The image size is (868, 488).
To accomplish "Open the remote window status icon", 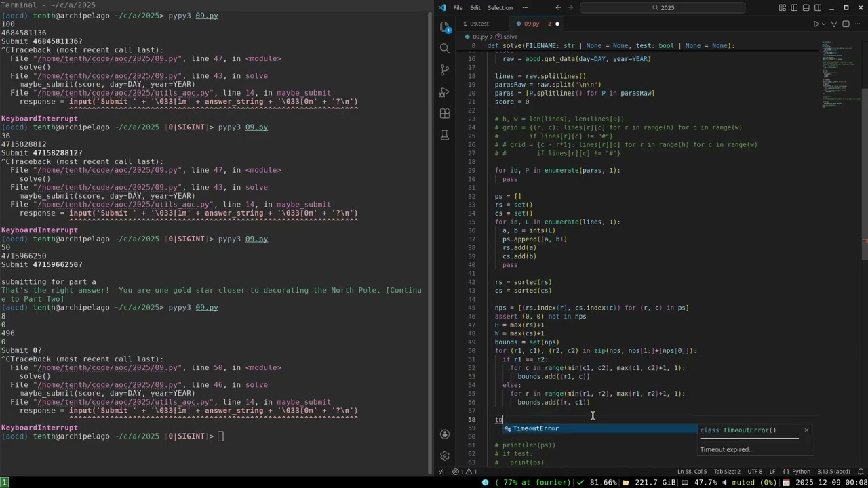I will [x=441, y=472].
